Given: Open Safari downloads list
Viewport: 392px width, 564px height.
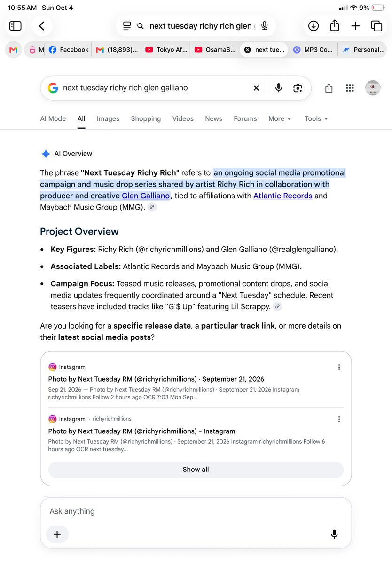Looking at the screenshot, I should click(x=314, y=26).
